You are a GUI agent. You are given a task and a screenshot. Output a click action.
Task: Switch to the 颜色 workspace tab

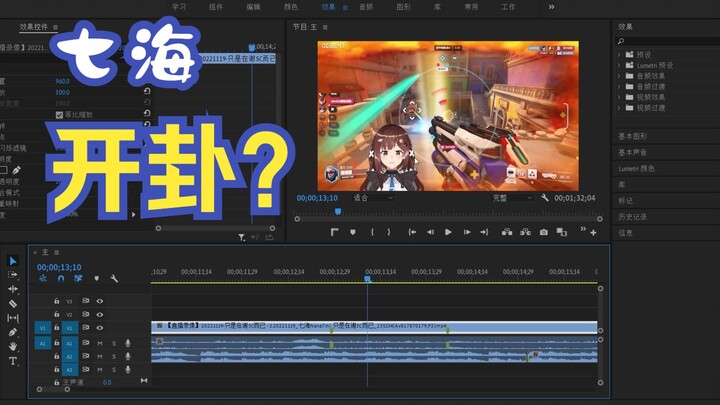[x=291, y=7]
